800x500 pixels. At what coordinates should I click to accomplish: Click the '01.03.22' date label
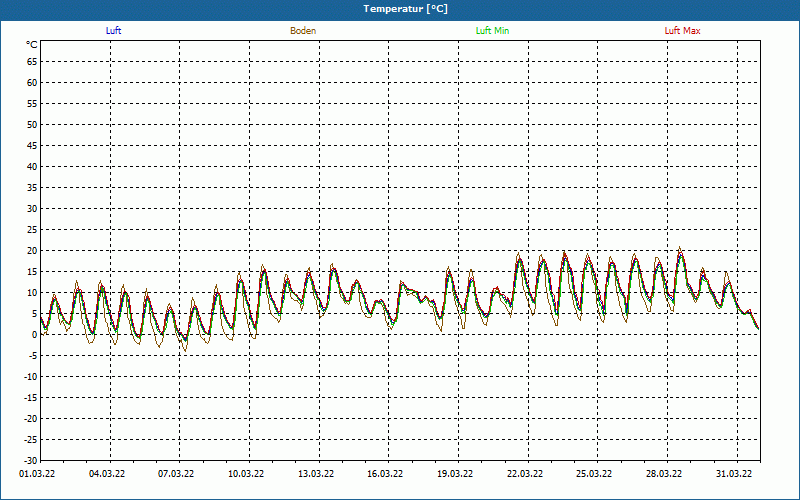(37, 474)
